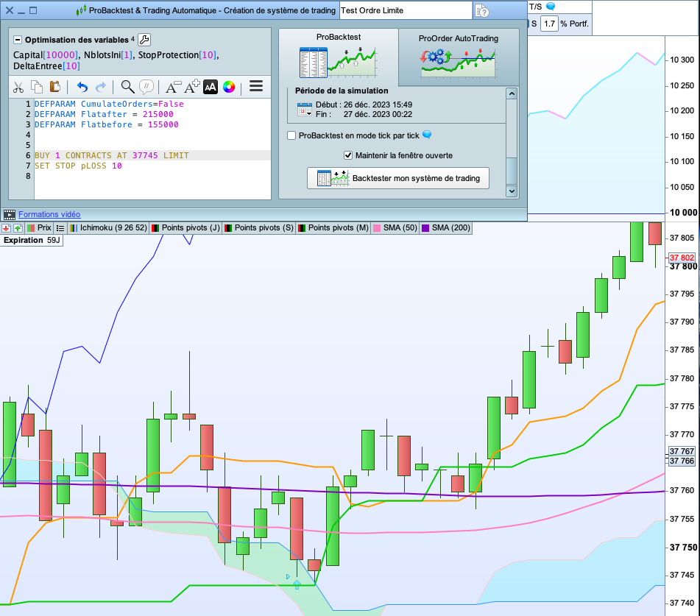Viewport: 700px width, 616px height.
Task: Click code line BUY 1 CONTRACTS AT 37745 LIMIT
Action: (112, 155)
